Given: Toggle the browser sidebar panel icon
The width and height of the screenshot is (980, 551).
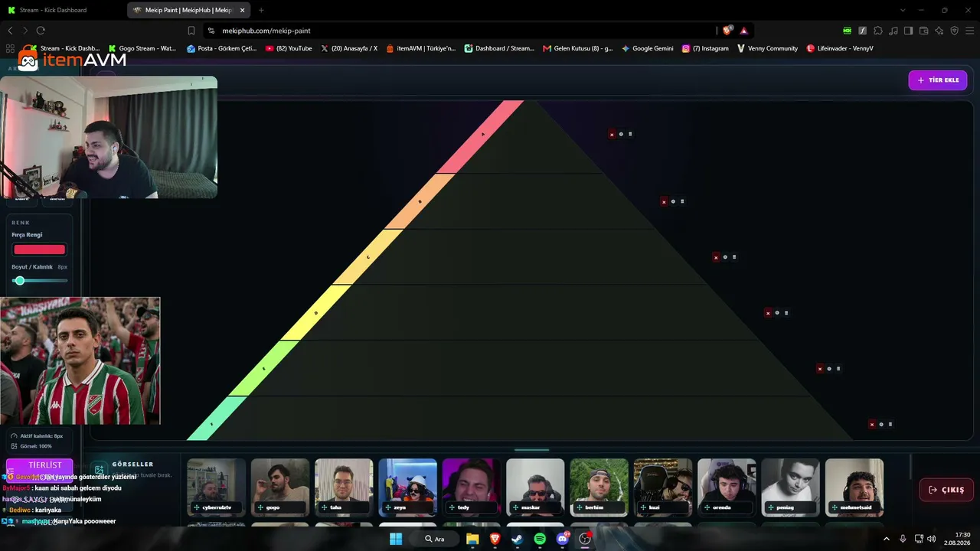Looking at the screenshot, I should tap(909, 31).
